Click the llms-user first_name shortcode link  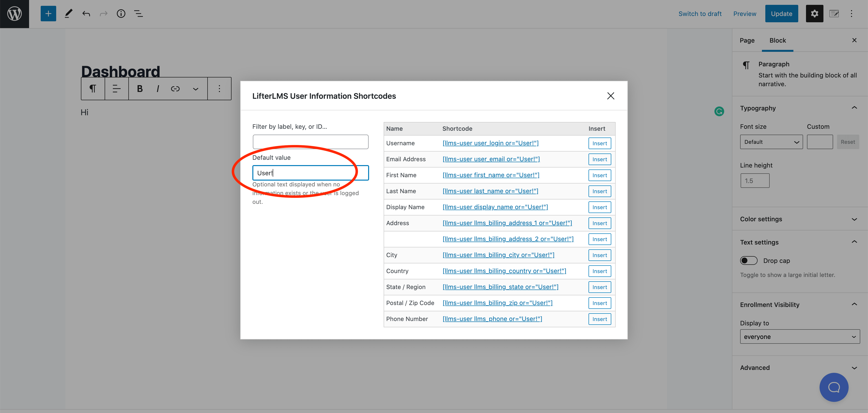491,175
